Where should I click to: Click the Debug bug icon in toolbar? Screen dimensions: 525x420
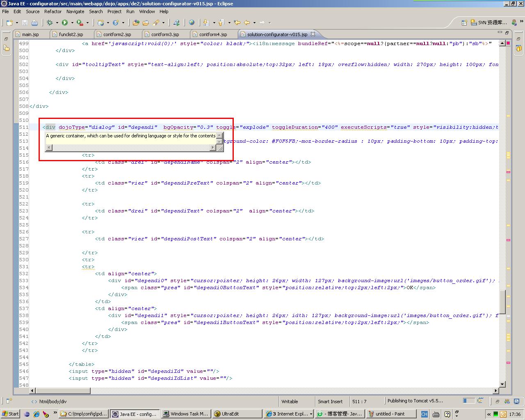point(50,23)
